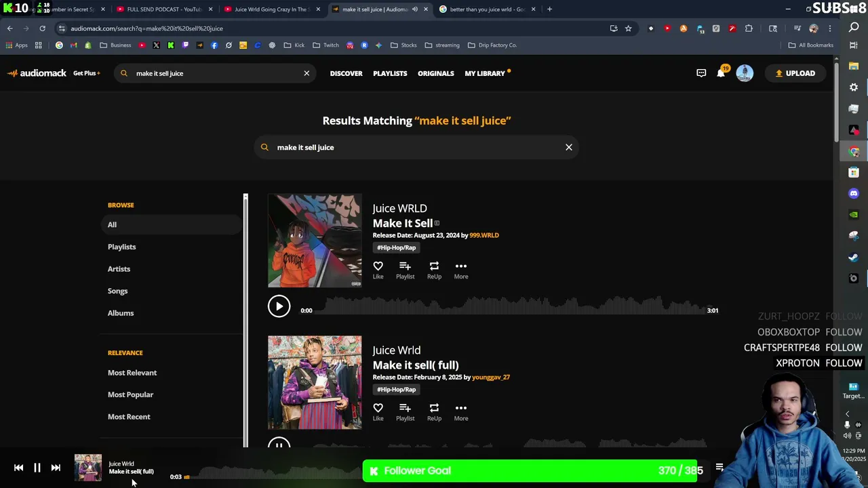
Task: Open the Originals menu
Action: 435,73
